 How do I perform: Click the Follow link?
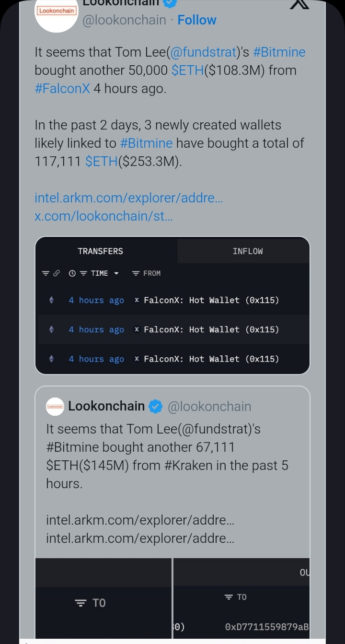(x=196, y=20)
